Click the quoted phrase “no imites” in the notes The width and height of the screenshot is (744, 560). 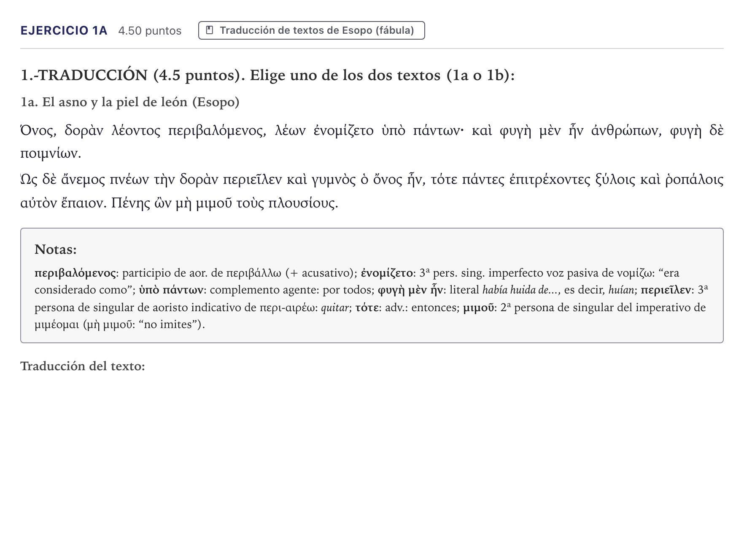coord(170,325)
